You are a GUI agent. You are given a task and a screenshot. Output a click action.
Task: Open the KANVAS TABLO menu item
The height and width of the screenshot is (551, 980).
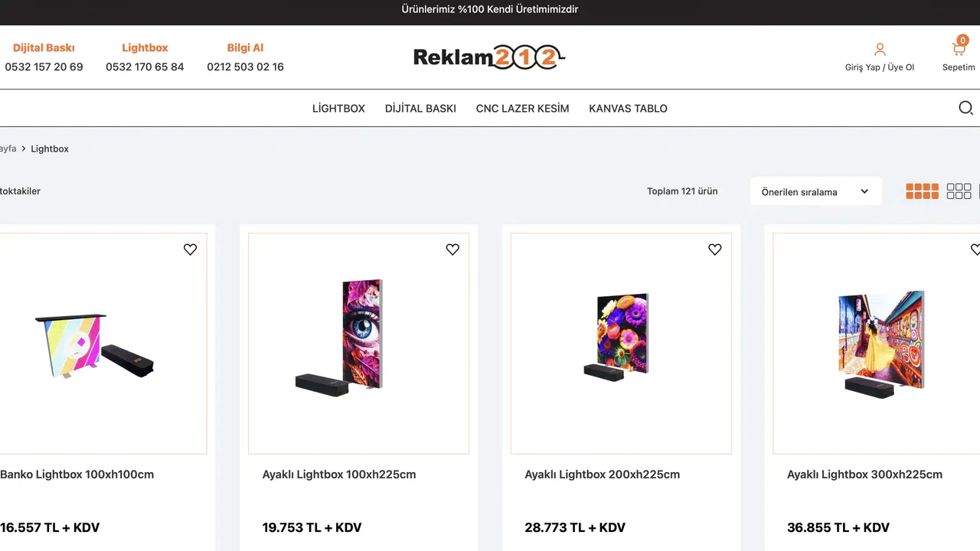tap(628, 109)
